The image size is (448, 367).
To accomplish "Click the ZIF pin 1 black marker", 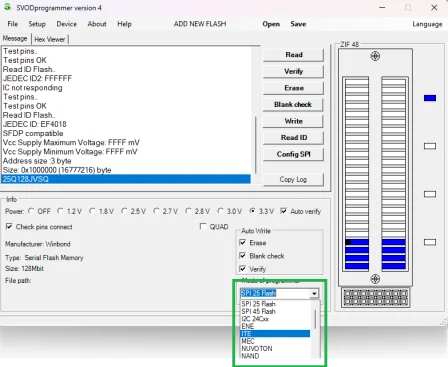I will [348, 242].
